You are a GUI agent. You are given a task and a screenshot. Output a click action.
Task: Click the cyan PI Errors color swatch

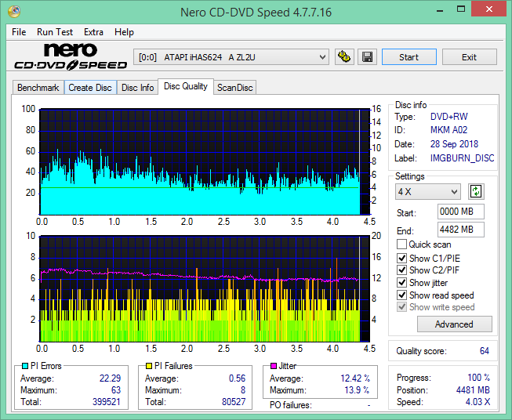pos(25,366)
